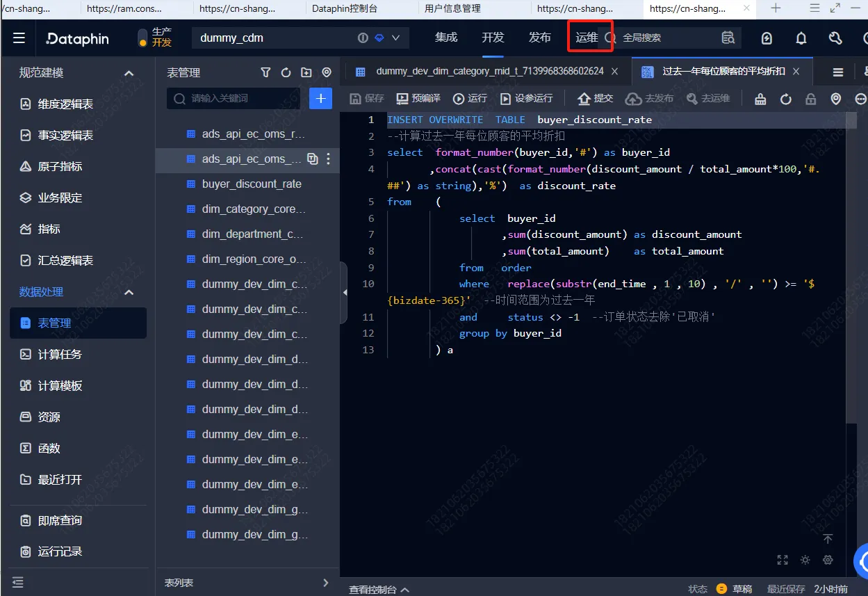
Task: Click the locate pin icon in editor toolbar
Action: pos(836,99)
